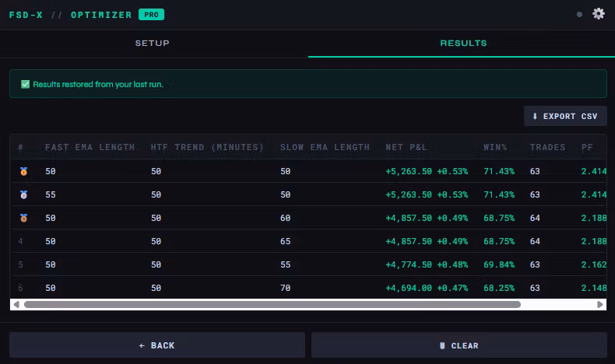Image resolution: width=615 pixels, height=364 pixels.
Task: Sort by Net P&L column header
Action: click(406, 147)
